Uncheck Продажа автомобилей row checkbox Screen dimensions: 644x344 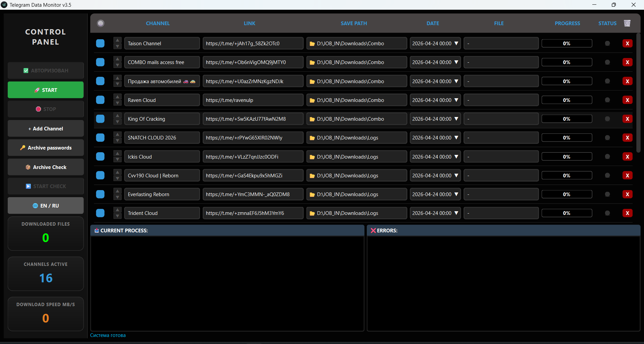100,81
